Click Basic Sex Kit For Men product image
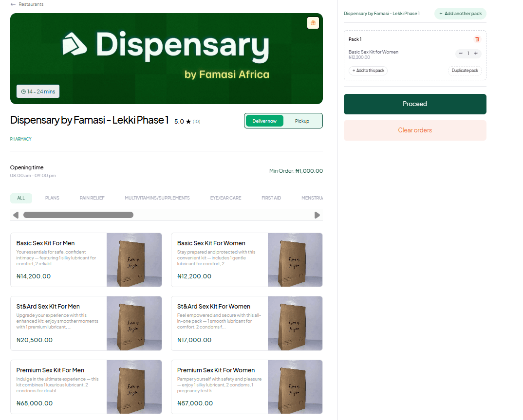This screenshot has width=523, height=420. click(134, 260)
